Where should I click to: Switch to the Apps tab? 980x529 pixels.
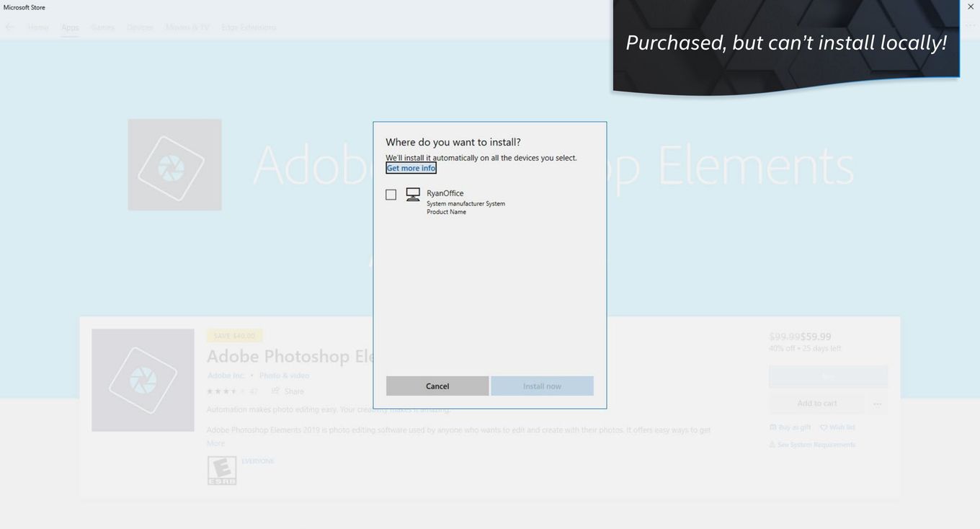pyautogui.click(x=70, y=27)
